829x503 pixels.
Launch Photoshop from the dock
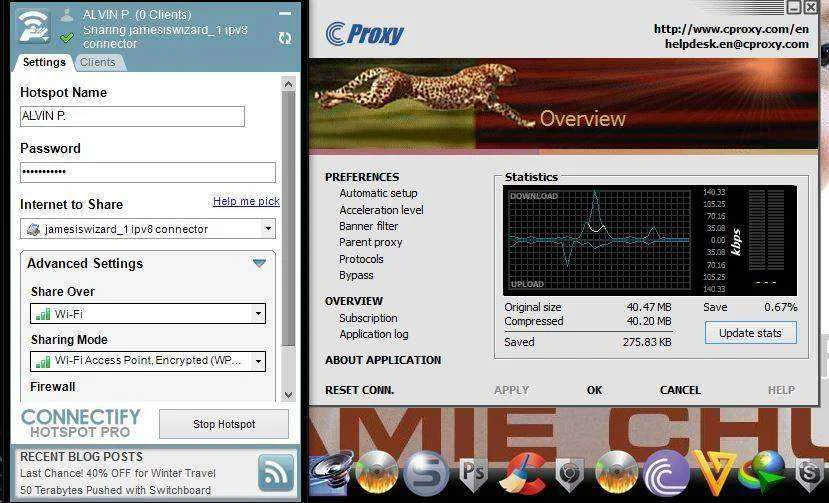click(x=473, y=472)
